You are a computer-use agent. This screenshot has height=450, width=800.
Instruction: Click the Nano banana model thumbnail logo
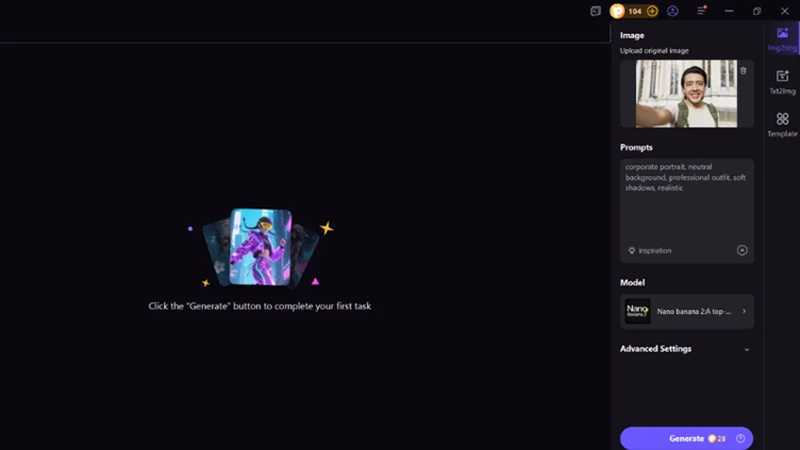click(x=638, y=311)
